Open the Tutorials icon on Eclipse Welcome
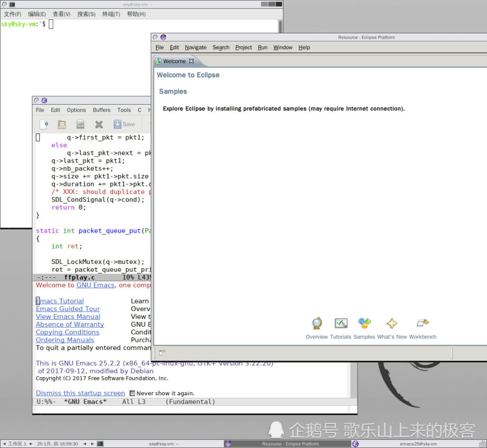 tap(341, 323)
